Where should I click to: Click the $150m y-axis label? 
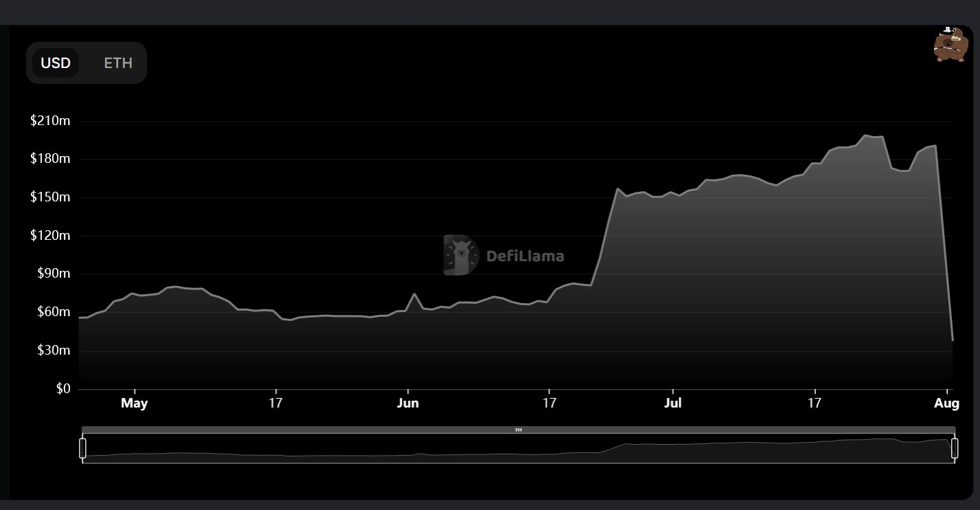point(50,197)
